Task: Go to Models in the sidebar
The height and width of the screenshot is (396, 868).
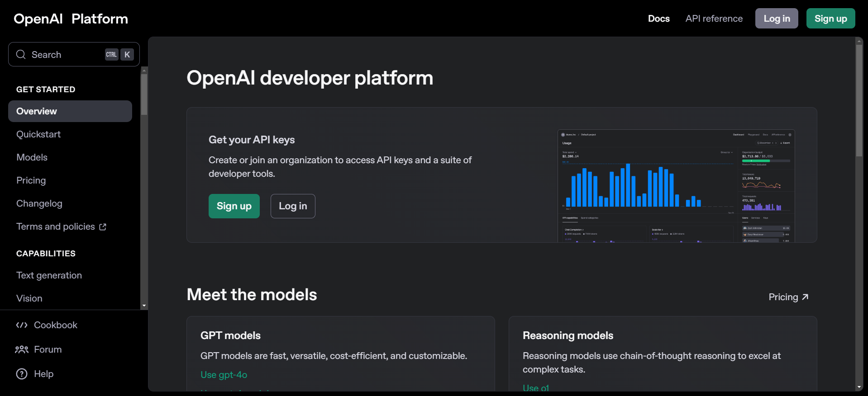Action: pos(32,157)
